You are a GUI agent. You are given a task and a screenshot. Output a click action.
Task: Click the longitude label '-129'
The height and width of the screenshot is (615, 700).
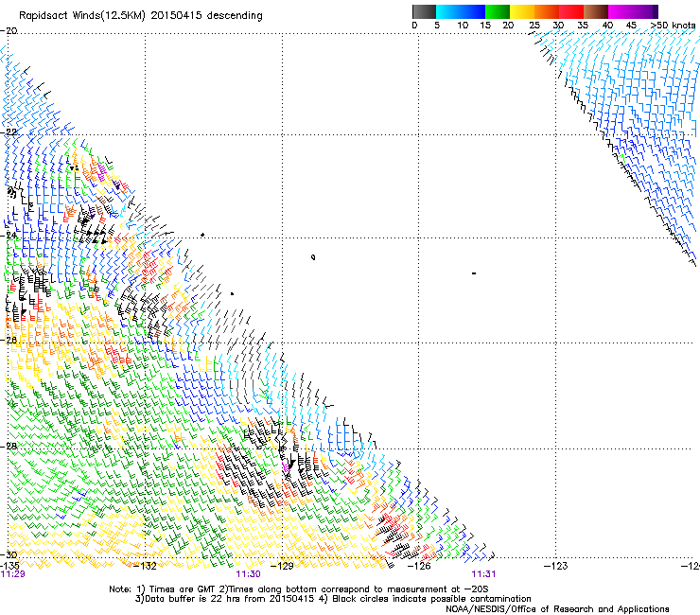pos(282,566)
